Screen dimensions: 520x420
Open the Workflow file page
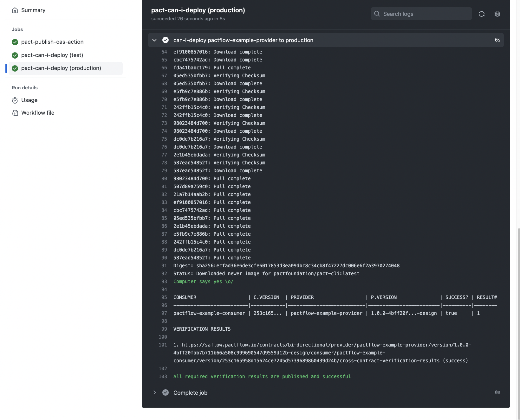(37, 112)
